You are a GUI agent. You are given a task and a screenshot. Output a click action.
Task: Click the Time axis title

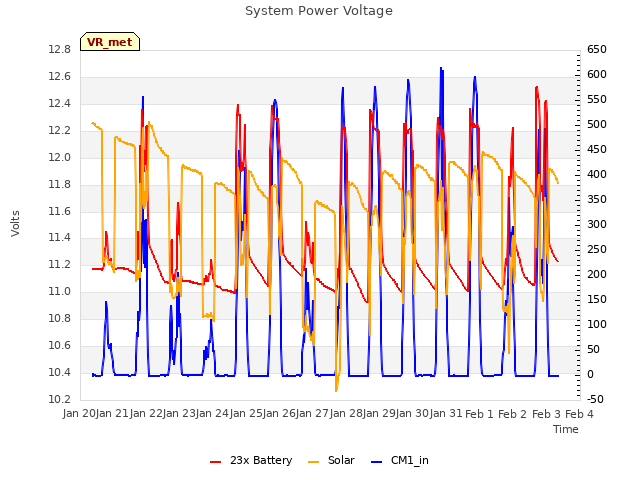(566, 429)
